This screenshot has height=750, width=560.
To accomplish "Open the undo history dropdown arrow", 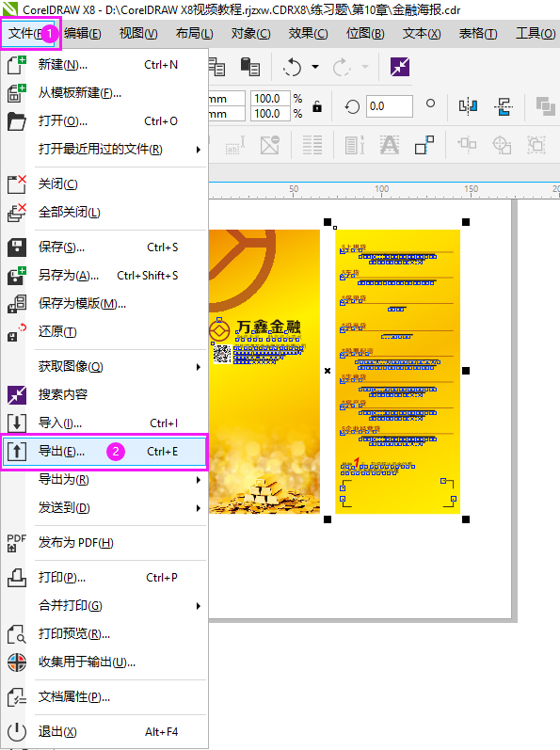I will coord(315,67).
